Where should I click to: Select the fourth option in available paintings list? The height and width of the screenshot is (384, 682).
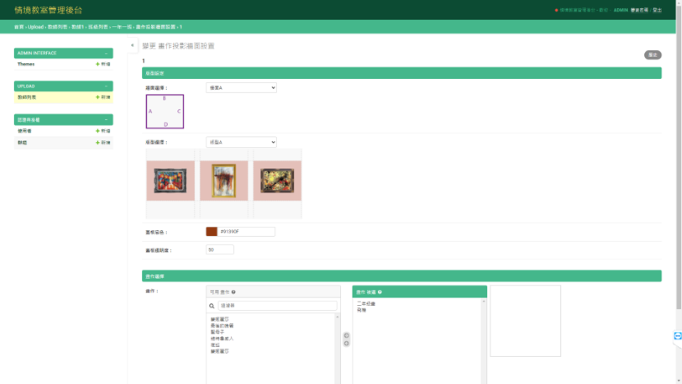click(x=222, y=338)
